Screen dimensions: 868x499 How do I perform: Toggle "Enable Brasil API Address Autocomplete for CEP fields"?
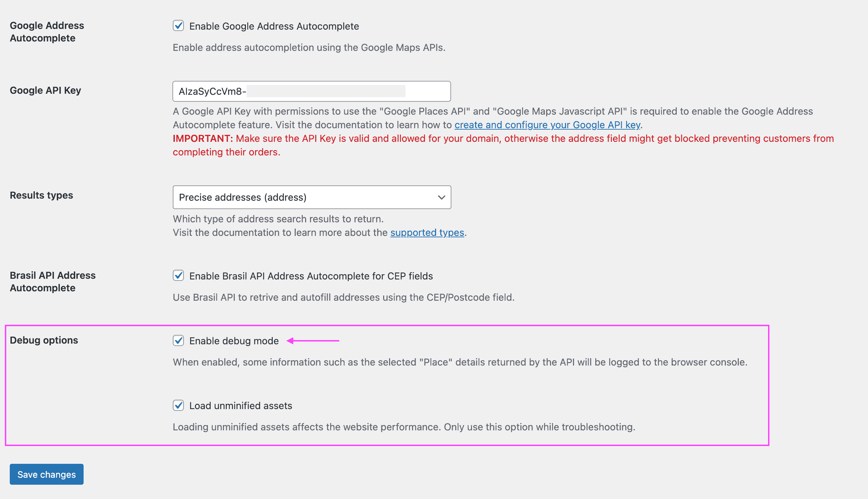tap(179, 276)
